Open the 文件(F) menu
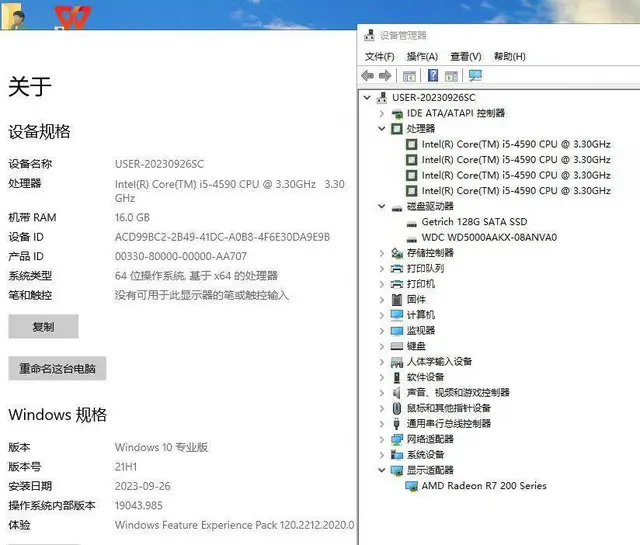The height and width of the screenshot is (545, 640). (x=379, y=56)
